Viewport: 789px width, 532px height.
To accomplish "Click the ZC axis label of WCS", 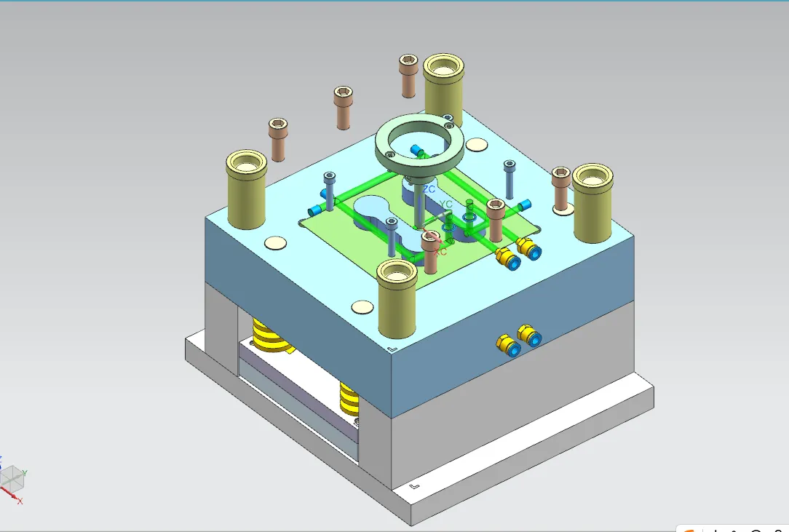I will [x=429, y=189].
